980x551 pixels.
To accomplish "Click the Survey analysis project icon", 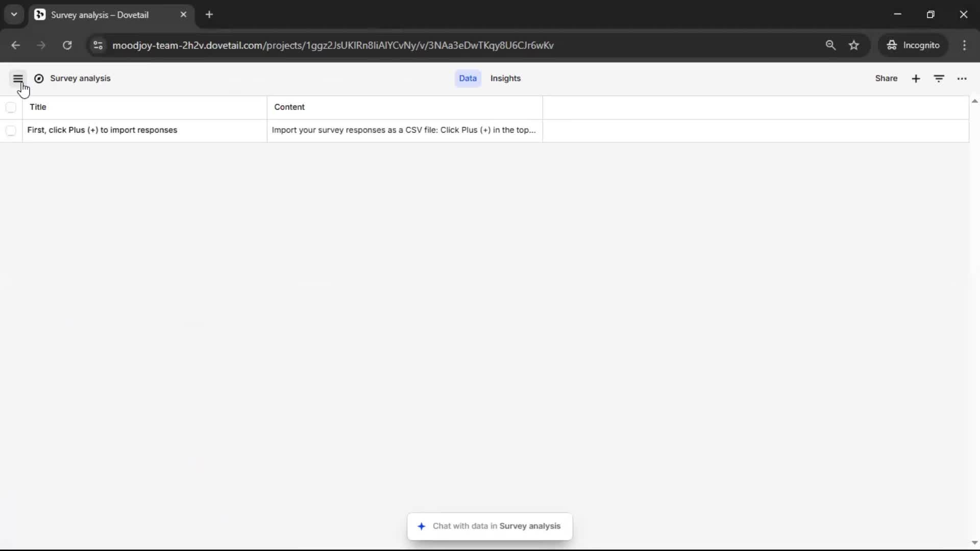I will pyautogui.click(x=39, y=79).
